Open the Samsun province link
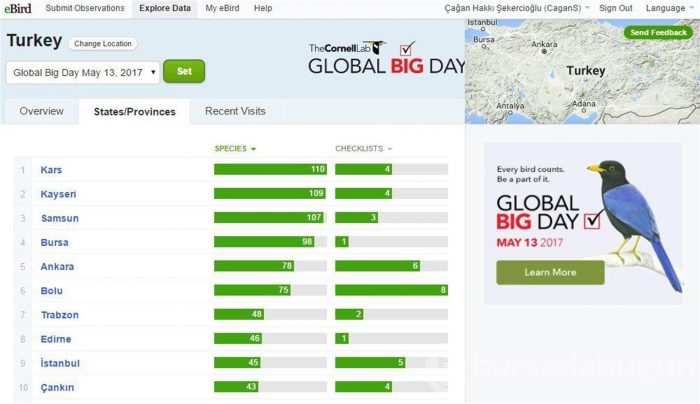Screen dimensions: 700x404 60,218
